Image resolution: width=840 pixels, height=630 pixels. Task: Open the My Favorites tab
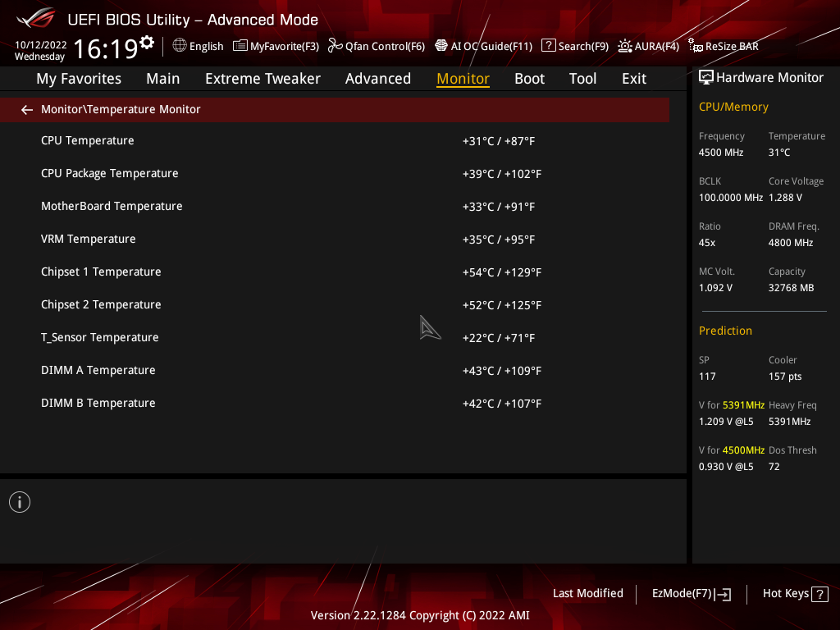click(x=79, y=79)
